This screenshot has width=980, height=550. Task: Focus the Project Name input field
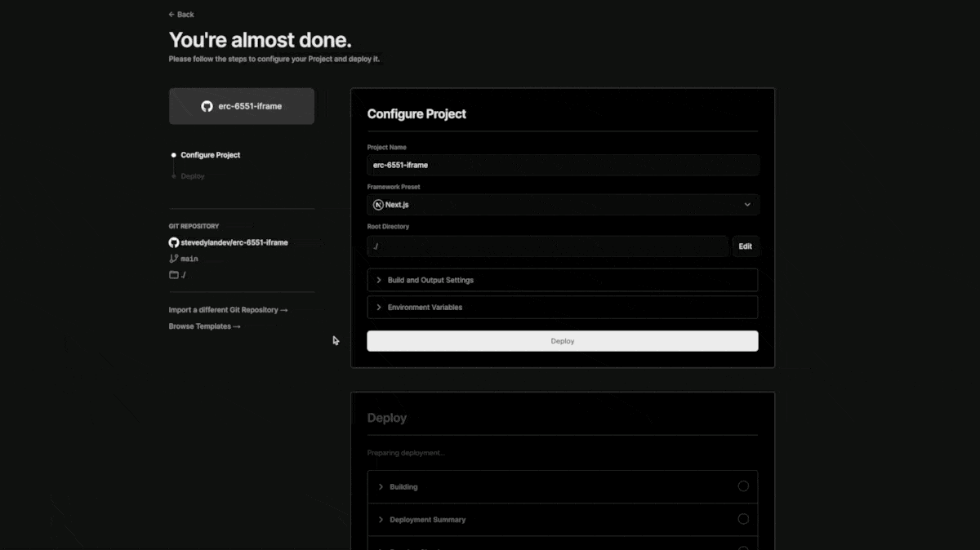point(563,165)
